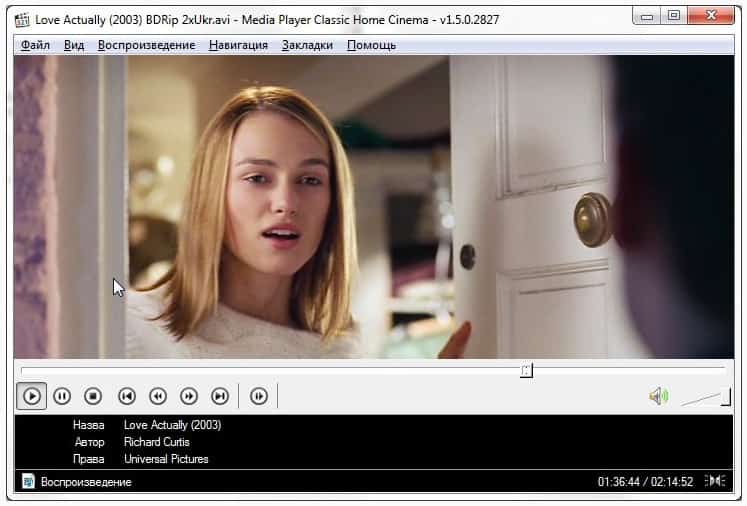Skip to previous chapter
The image size is (747, 506).
127,396
